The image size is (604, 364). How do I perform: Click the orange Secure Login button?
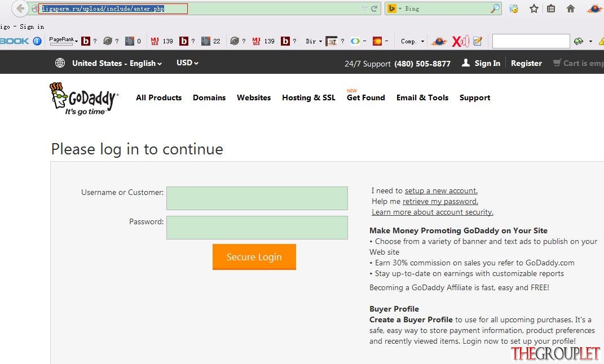coord(254,256)
